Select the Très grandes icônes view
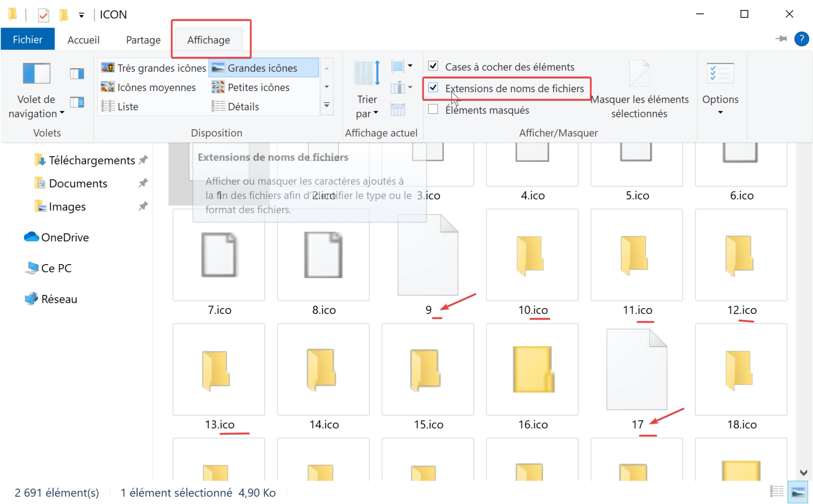 154,68
